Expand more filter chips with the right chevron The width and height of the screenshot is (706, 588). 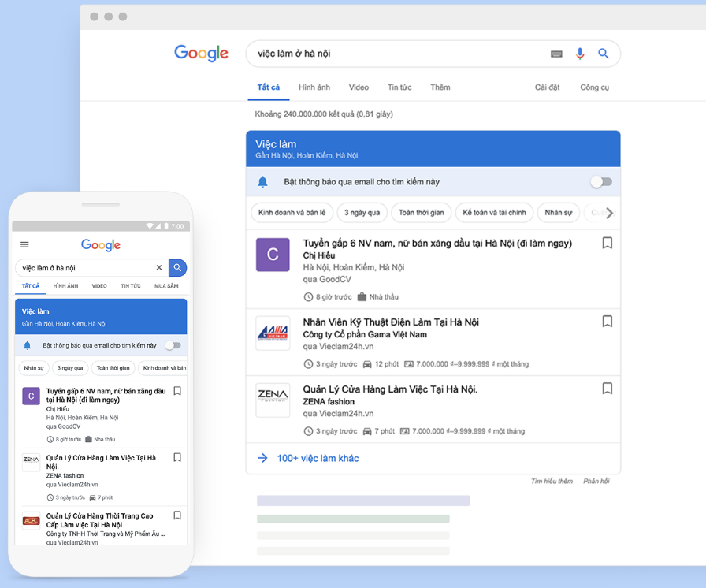[609, 213]
